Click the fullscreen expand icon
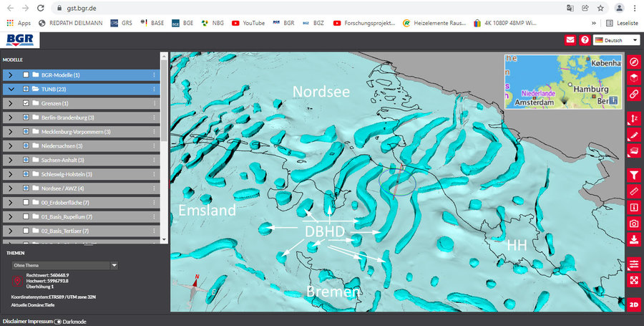Image resolution: width=644 pixels, height=326 pixels. pos(633,280)
